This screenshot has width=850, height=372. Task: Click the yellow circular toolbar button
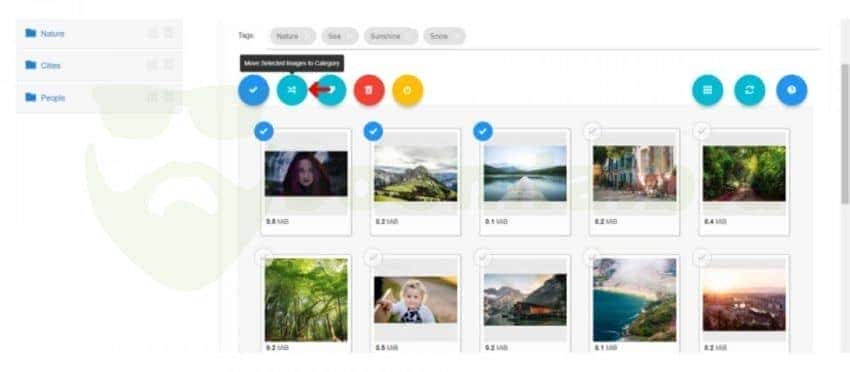(x=408, y=90)
